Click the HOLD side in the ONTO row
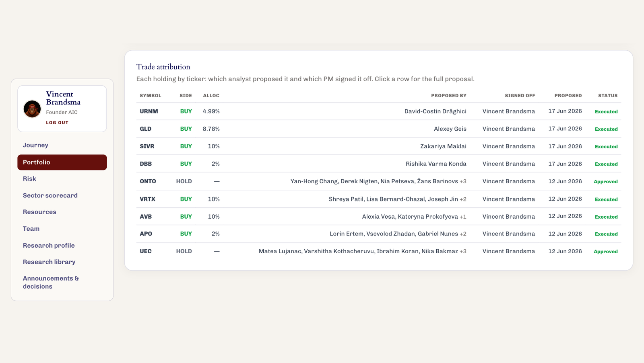Viewport: 644px width, 363px height. click(184, 181)
